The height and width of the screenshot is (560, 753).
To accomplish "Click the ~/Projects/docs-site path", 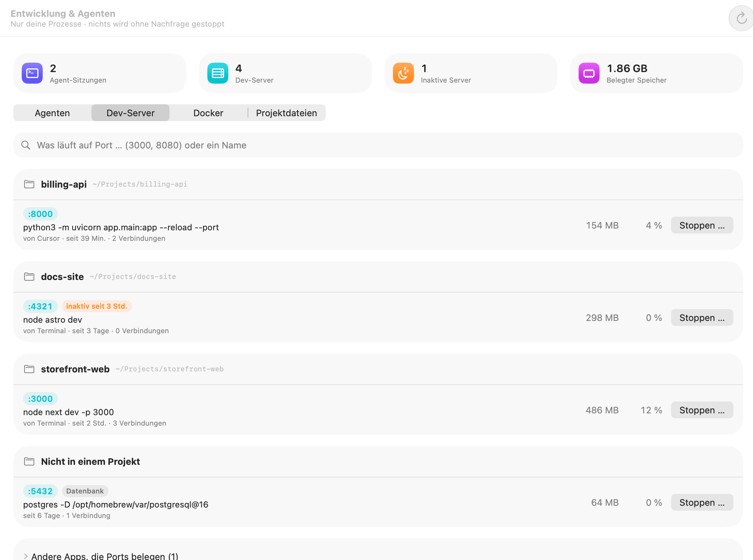I will tap(133, 276).
